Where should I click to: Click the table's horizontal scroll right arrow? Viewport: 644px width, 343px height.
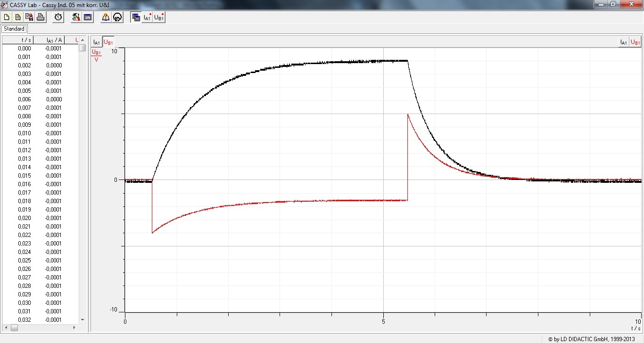pos(74,327)
